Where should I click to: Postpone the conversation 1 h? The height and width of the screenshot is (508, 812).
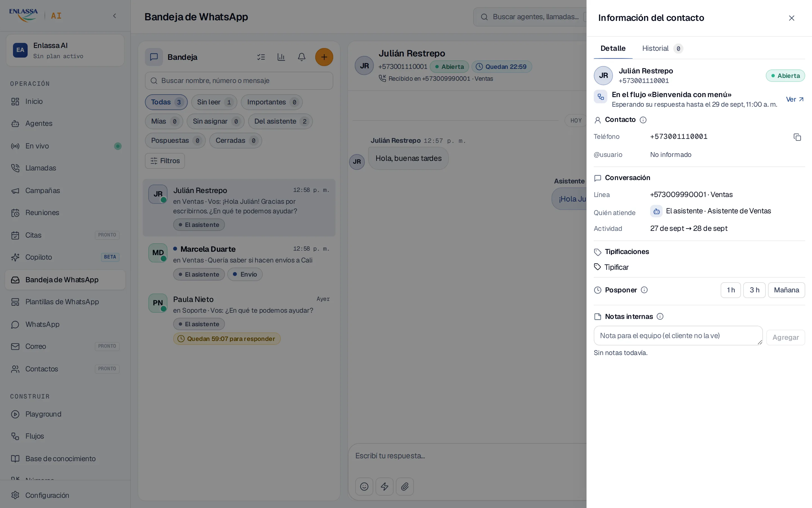[731, 290]
